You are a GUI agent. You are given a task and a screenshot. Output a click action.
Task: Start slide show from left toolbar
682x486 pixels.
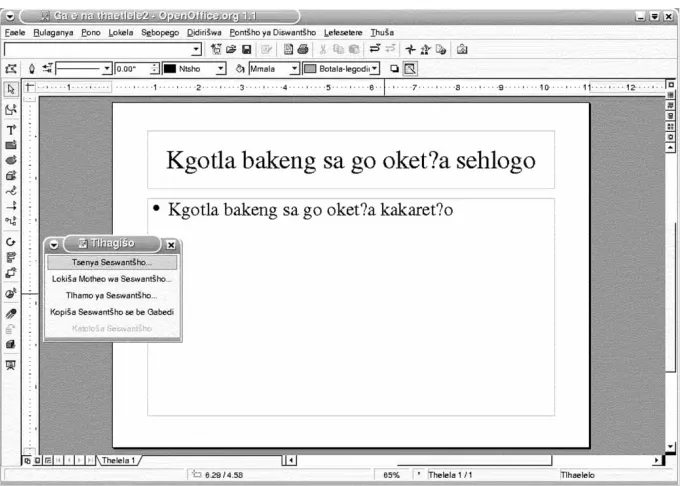pos(11,365)
